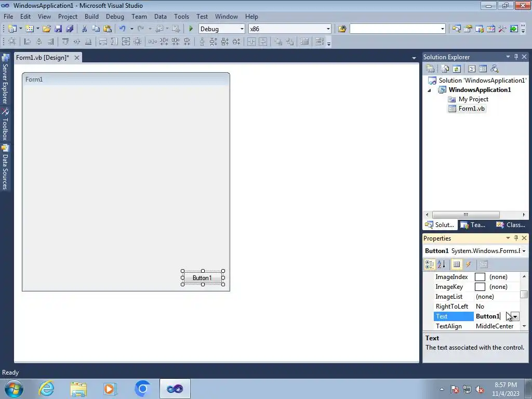Click the Make Horizontal Spacing Equal icon
532x399 pixels.
[152, 42]
